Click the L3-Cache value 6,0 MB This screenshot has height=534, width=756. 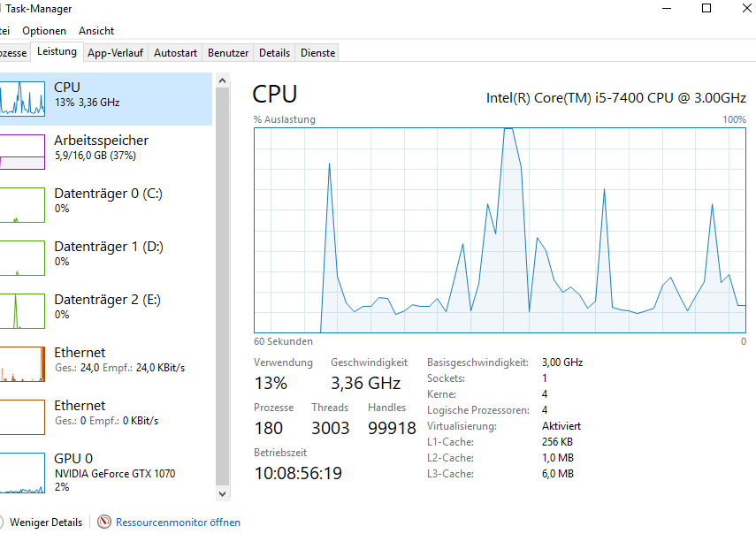pyautogui.click(x=558, y=474)
